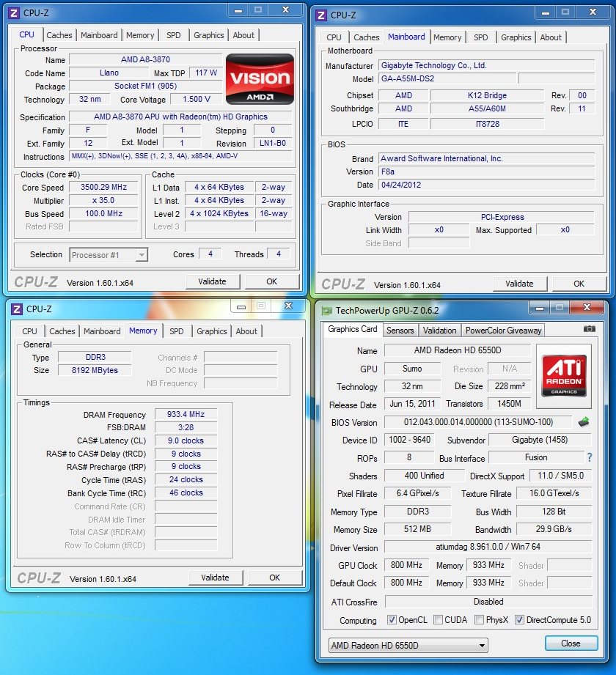
Task: Click the green BIOS save chip icon
Action: coord(584,421)
